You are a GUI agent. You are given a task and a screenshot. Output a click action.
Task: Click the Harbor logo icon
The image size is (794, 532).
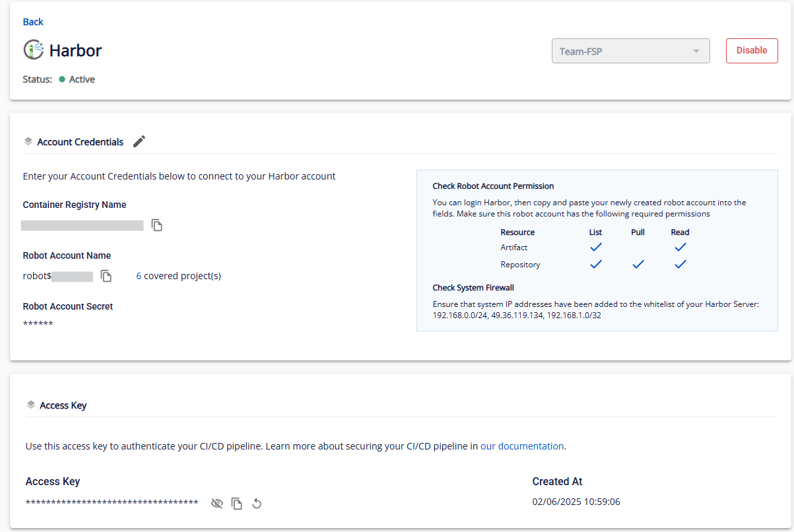(x=34, y=50)
